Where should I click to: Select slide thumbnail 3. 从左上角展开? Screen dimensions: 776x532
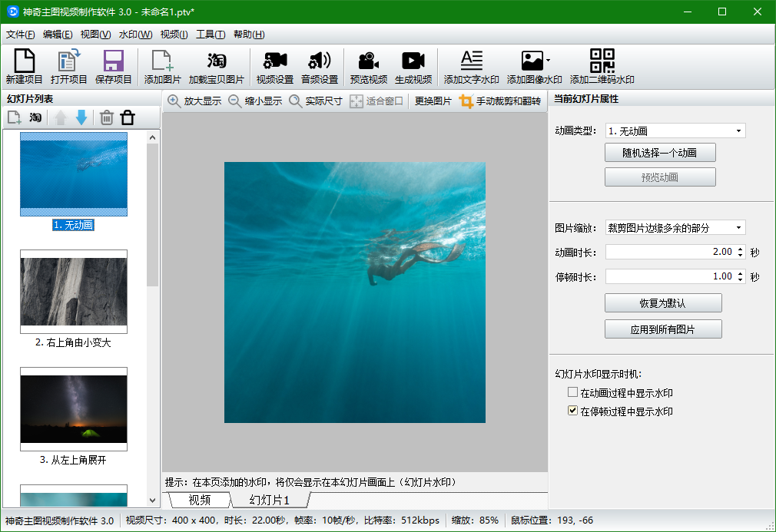(74, 409)
